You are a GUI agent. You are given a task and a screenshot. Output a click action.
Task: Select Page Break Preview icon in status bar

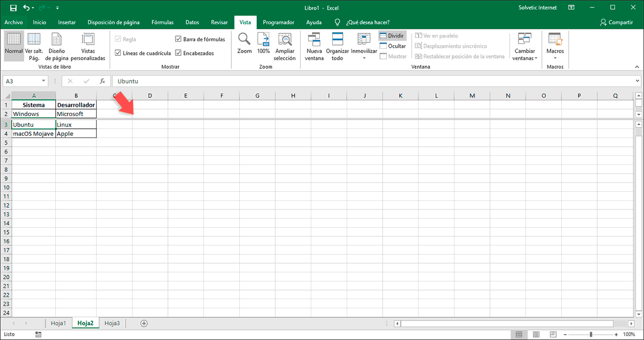[x=553, y=334]
